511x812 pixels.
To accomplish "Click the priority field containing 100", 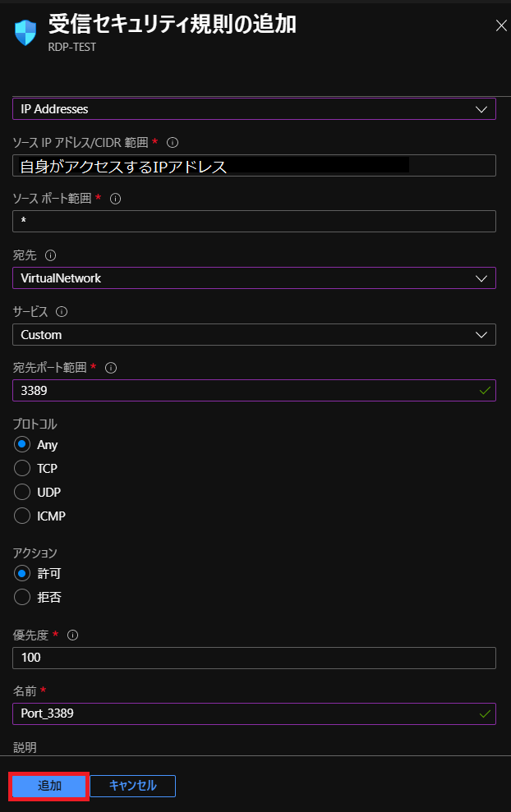I will [254, 658].
